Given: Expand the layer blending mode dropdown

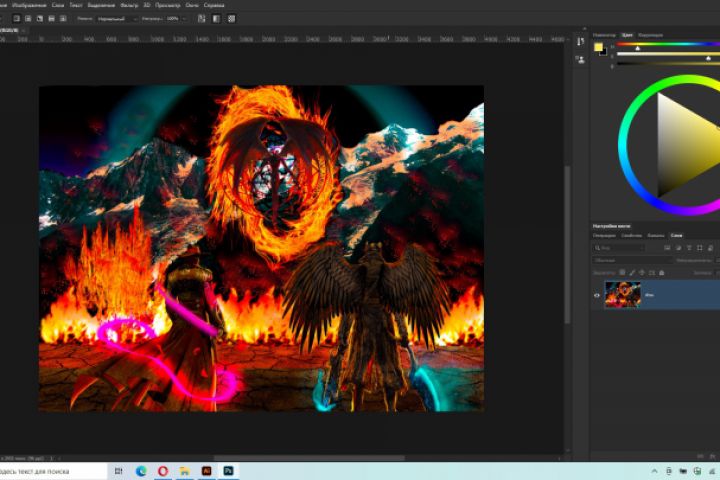Looking at the screenshot, I should tap(630, 260).
